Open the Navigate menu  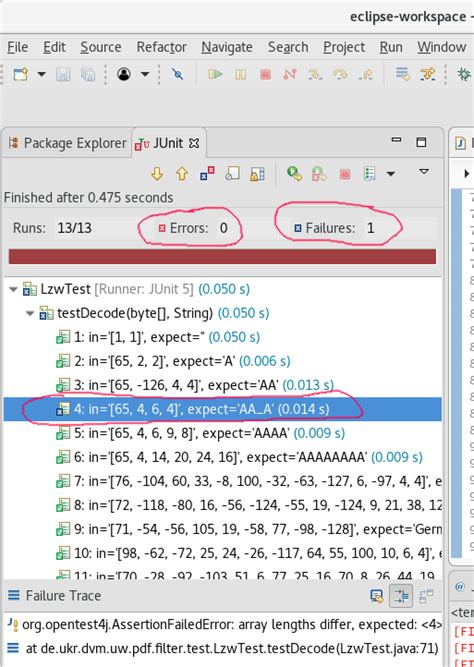[x=227, y=47]
